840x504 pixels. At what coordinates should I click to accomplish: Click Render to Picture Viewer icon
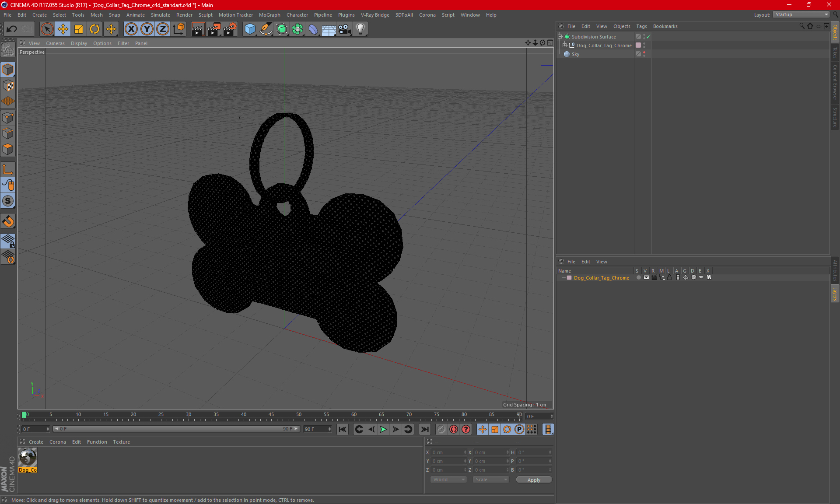pos(214,29)
